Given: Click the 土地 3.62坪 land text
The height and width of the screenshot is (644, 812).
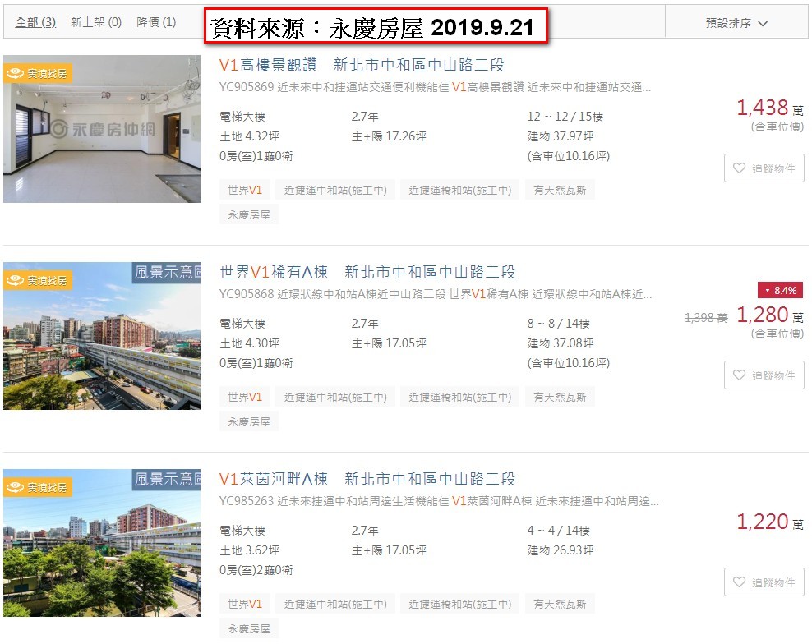Looking at the screenshot, I should tap(249, 550).
